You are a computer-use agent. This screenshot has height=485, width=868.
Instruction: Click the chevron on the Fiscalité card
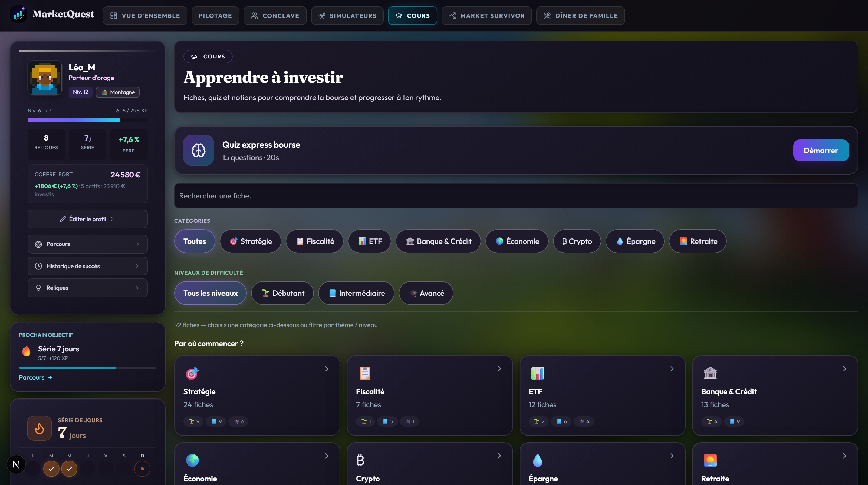[499, 369]
